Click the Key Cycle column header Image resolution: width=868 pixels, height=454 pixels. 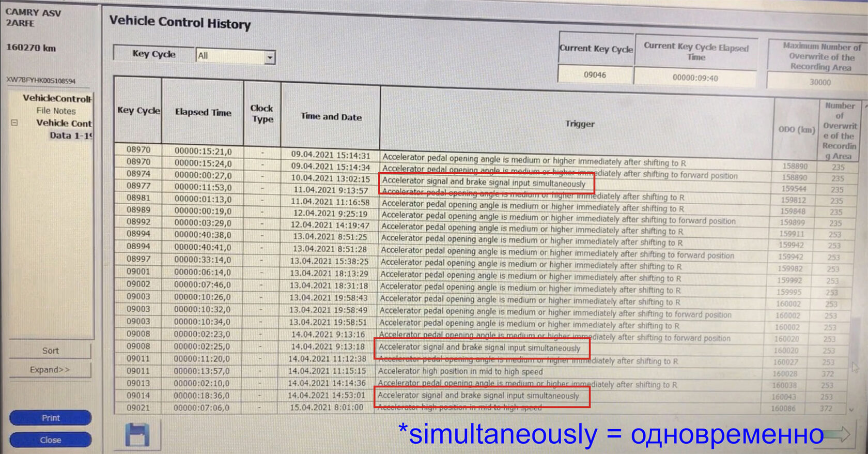(138, 110)
